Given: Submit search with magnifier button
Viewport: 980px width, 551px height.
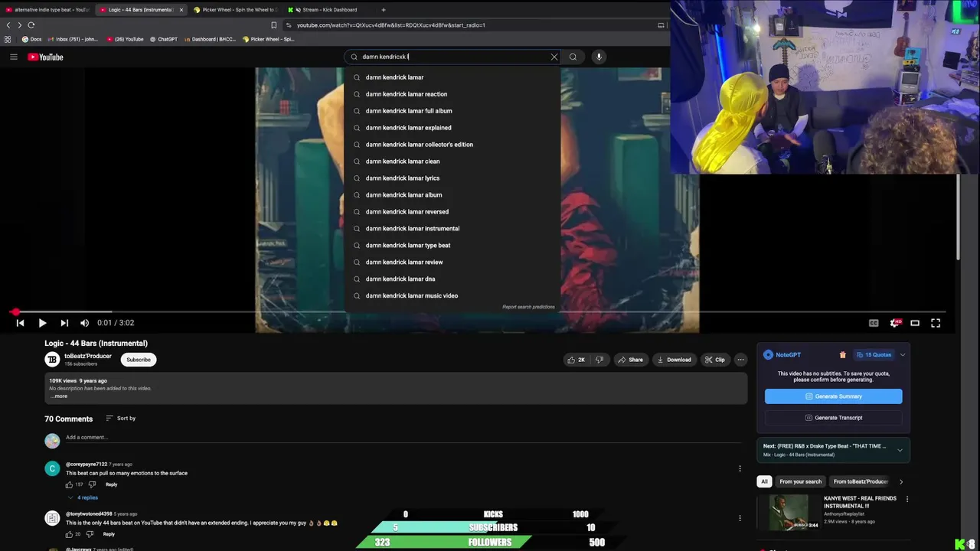Looking at the screenshot, I should coord(573,57).
